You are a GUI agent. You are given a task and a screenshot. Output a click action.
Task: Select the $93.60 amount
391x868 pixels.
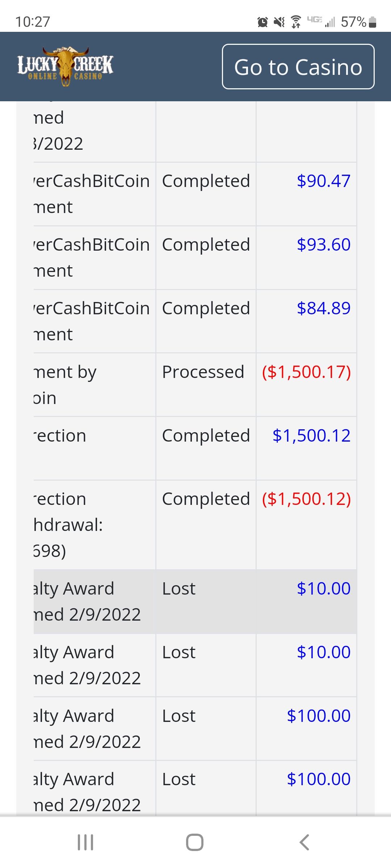tap(323, 244)
